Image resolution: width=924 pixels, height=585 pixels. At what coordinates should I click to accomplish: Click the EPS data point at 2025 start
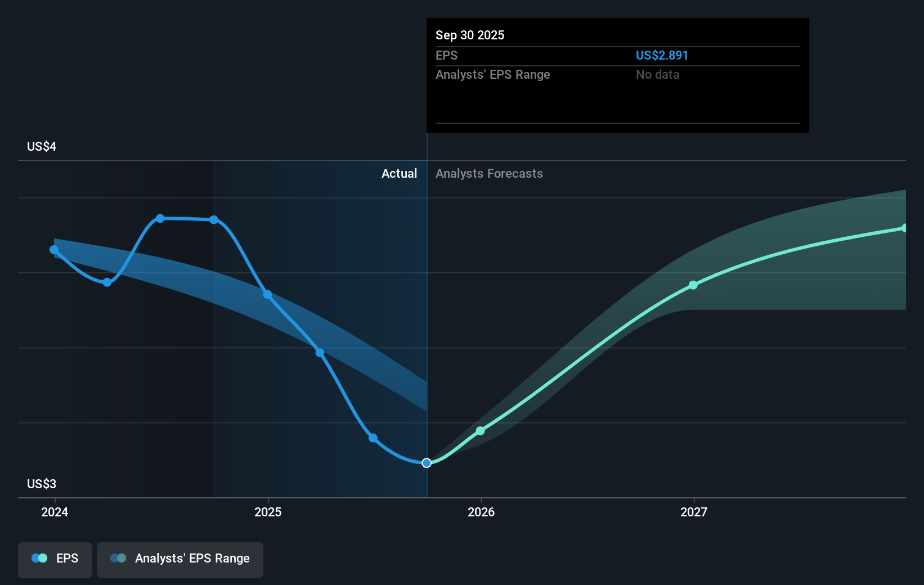tap(267, 295)
